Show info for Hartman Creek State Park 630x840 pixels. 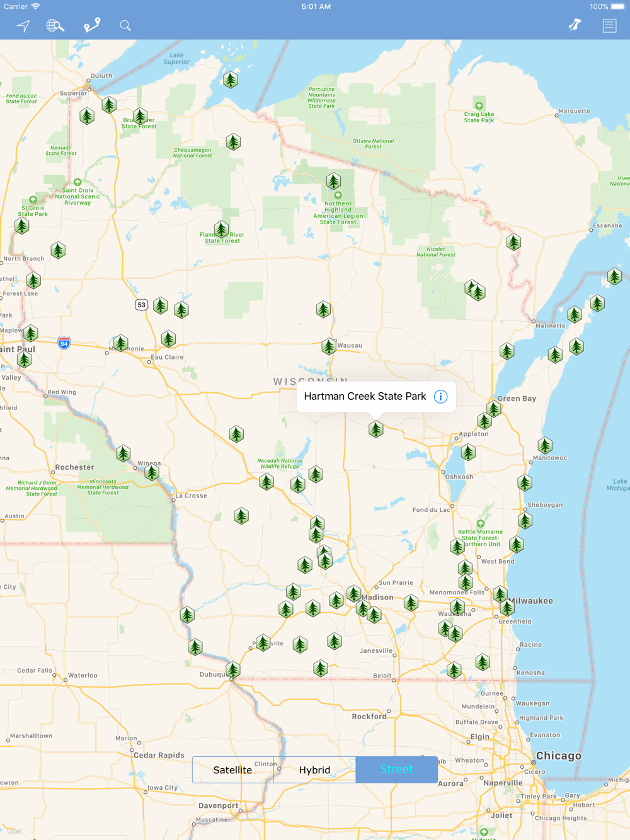coord(441,397)
